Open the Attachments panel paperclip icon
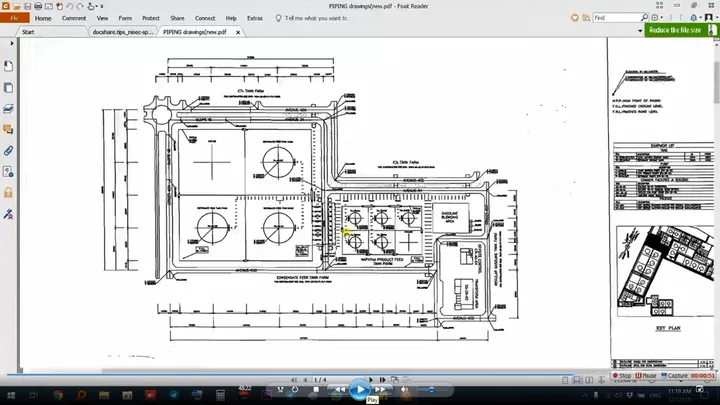The height and width of the screenshot is (405, 720). pyautogui.click(x=8, y=151)
